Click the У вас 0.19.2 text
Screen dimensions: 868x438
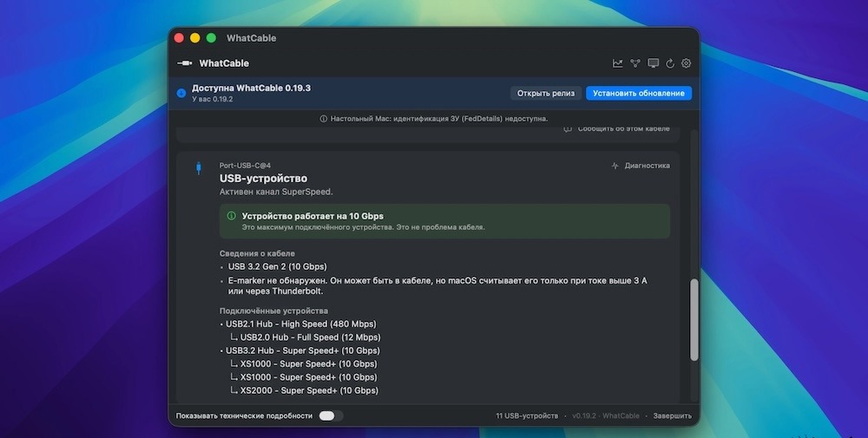[x=213, y=100]
